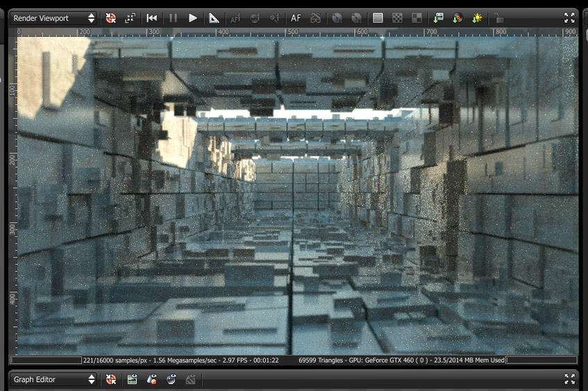Click the first grey globe icon
Image resolution: width=588 pixels, height=391 pixels.
337,18
